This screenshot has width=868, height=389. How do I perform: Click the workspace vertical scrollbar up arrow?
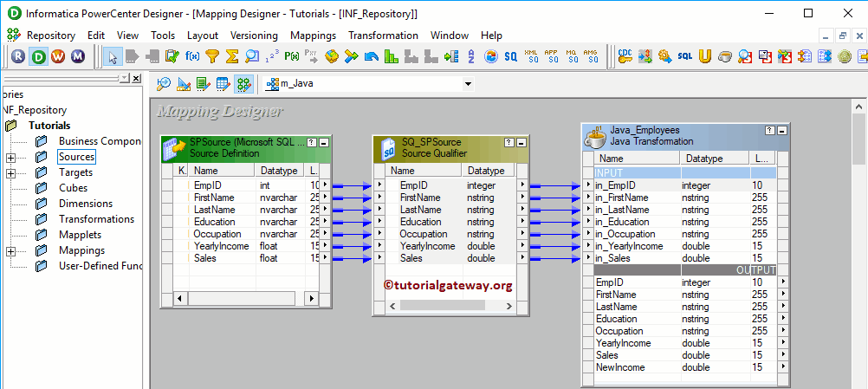tap(859, 107)
